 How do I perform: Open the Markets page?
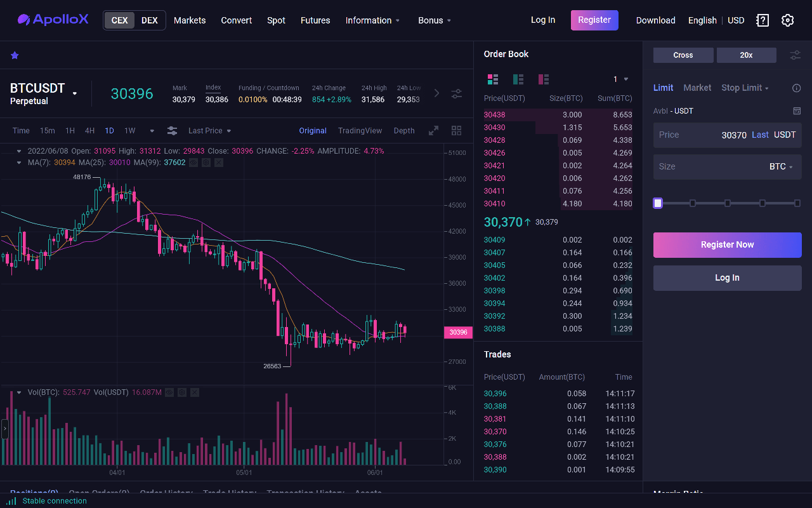[190, 20]
